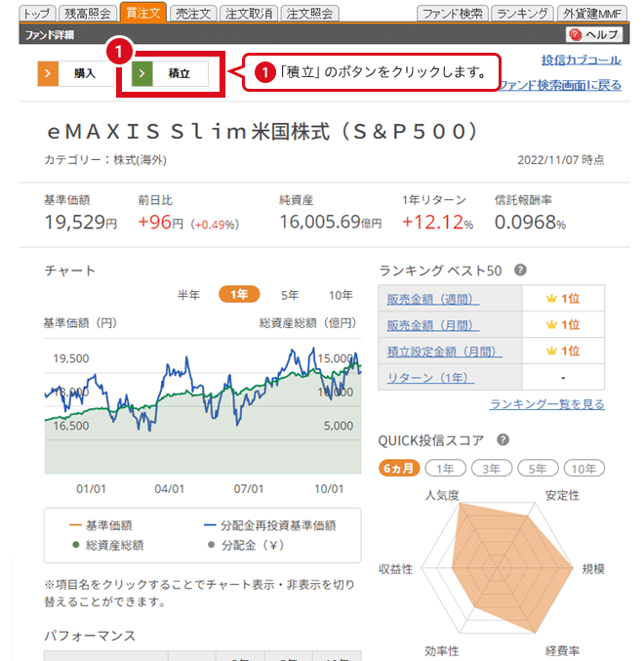Open the 販売金額（週間） ranking link
Viewport: 644px width, 661px height.
pos(433,299)
